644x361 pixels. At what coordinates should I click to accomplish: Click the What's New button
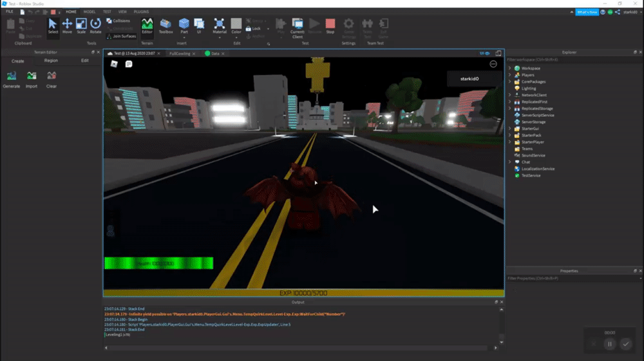coord(587,12)
